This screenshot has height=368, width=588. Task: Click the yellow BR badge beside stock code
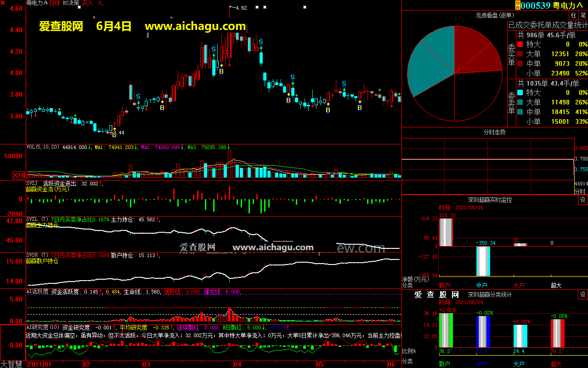point(518,5)
